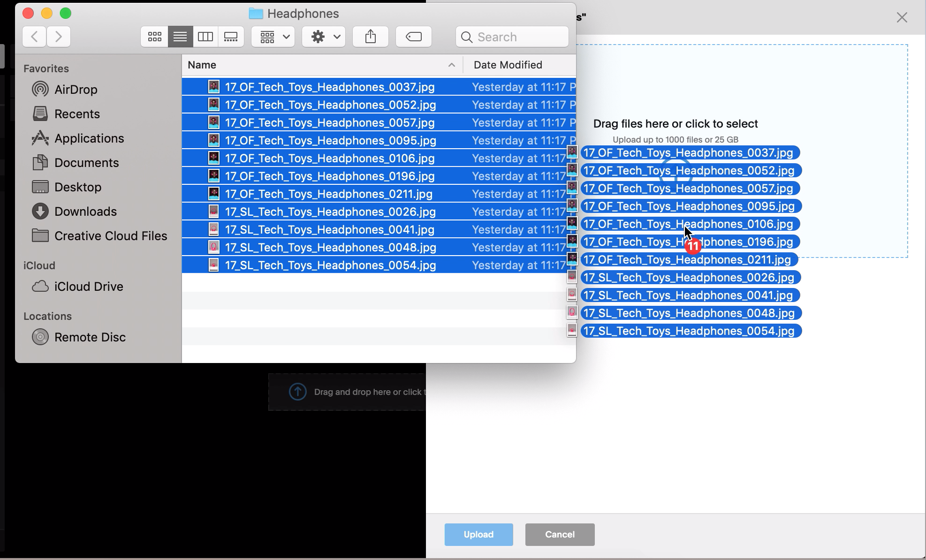Switch Finder to gallery view
This screenshot has width=926, height=560.
tap(231, 37)
